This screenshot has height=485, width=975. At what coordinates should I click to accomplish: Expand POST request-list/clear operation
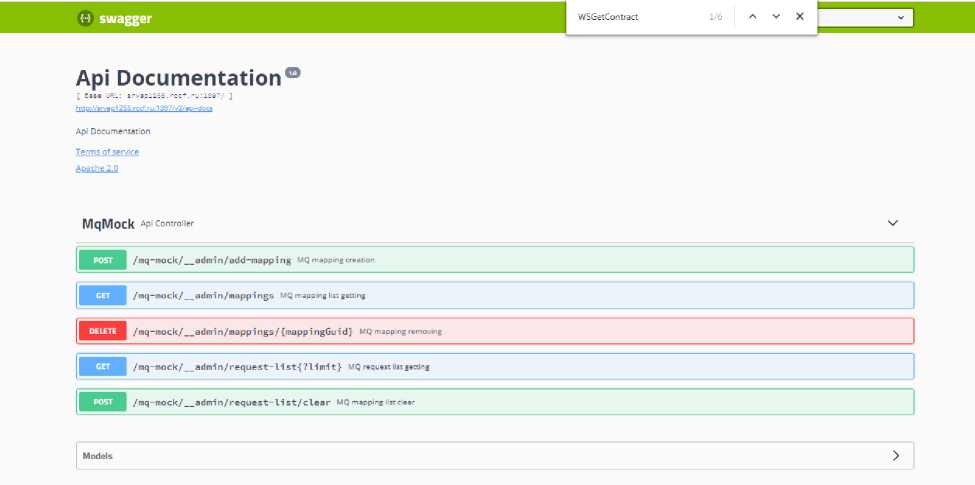495,402
